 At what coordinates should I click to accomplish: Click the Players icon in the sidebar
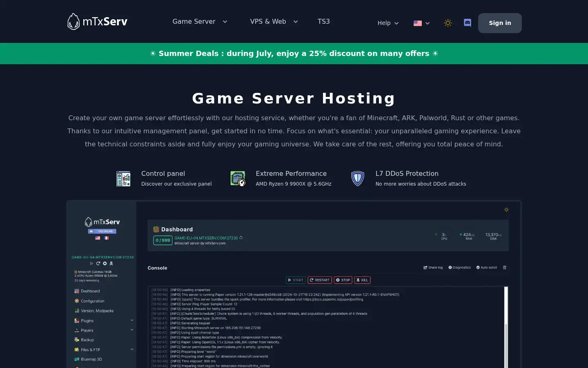(x=77, y=330)
